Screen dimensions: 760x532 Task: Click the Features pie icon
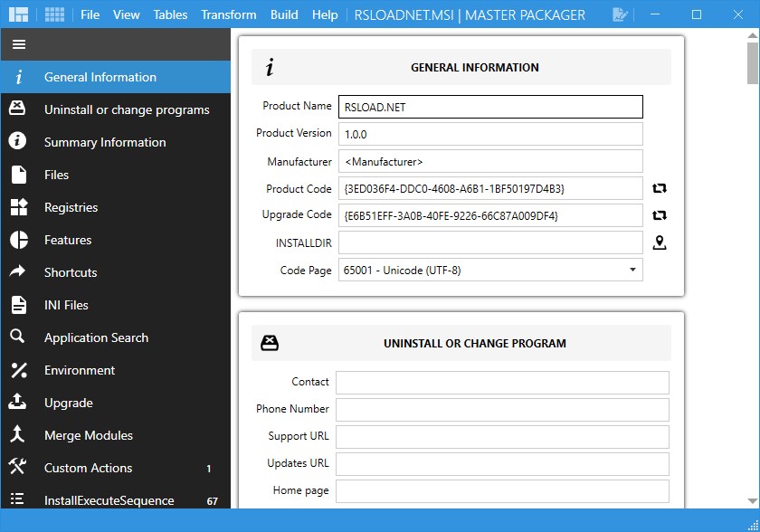tap(19, 240)
